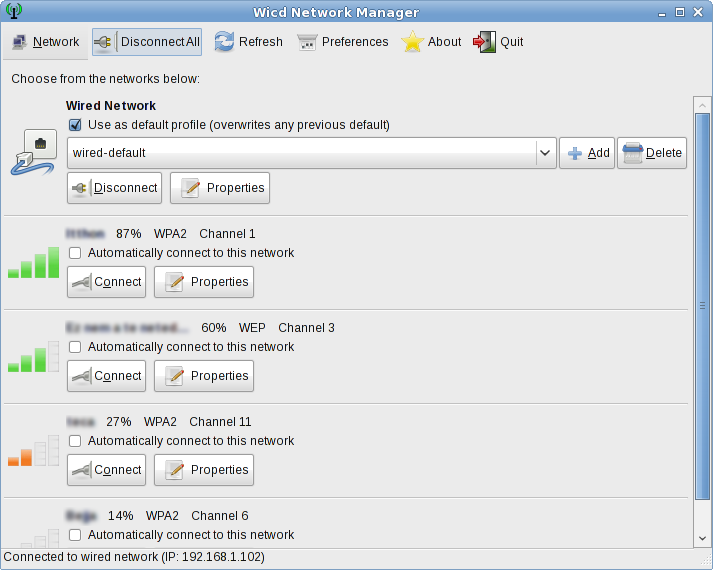Click the 'Channel 11' label
The height and width of the screenshot is (570, 713).
click(221, 422)
